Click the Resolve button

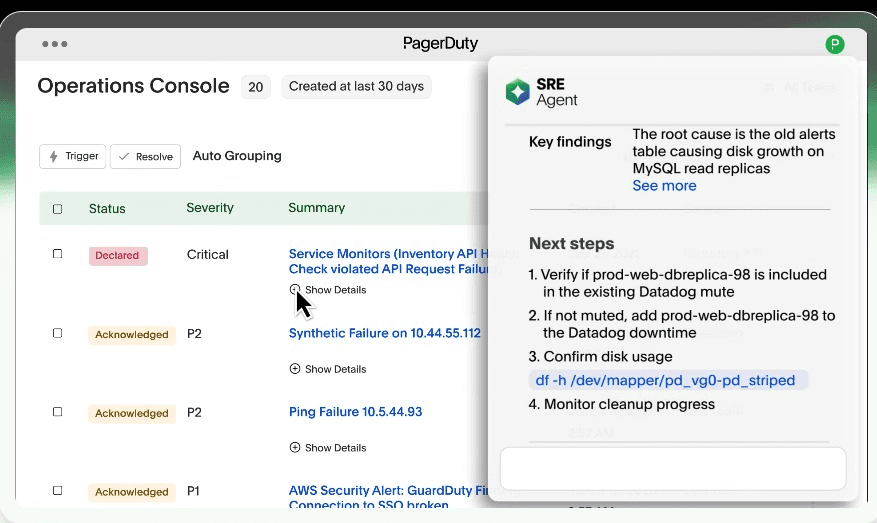coord(145,156)
